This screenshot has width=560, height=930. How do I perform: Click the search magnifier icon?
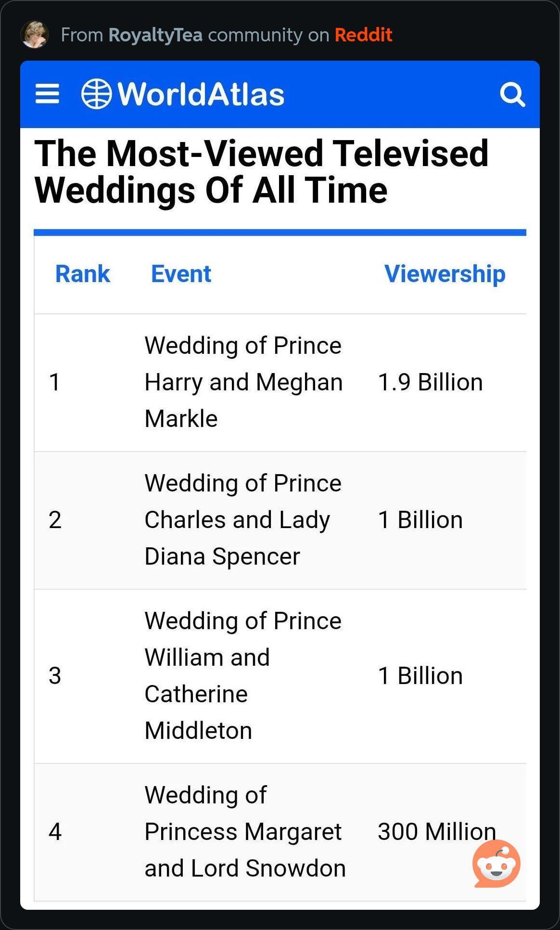[x=512, y=94]
